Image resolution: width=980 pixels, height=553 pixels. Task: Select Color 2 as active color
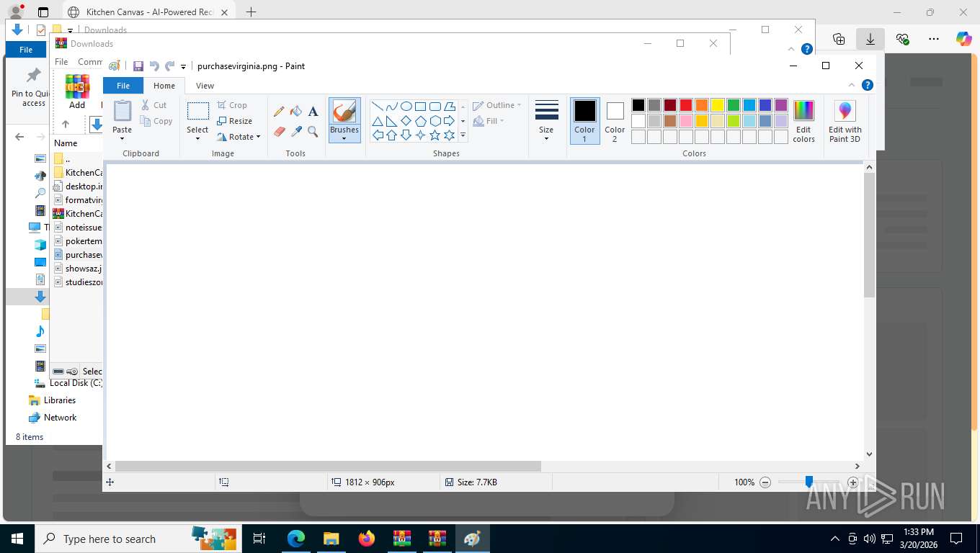pyautogui.click(x=615, y=121)
